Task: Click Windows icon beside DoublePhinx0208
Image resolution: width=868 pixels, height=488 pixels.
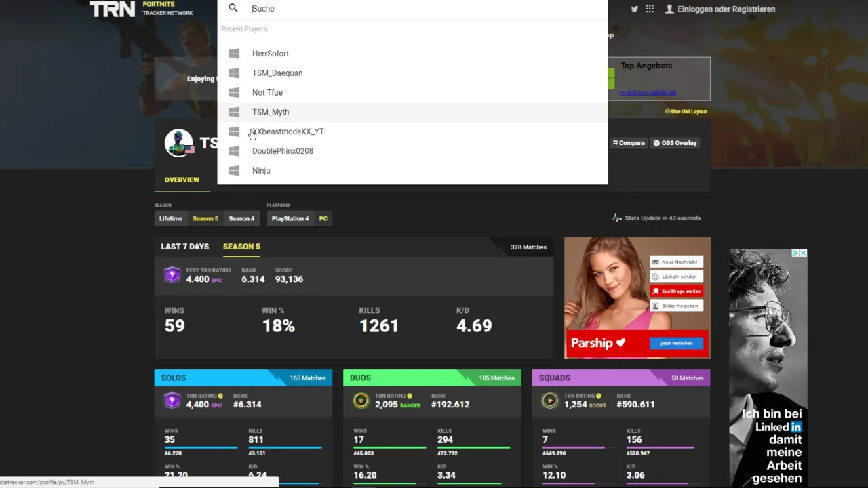Action: click(234, 151)
